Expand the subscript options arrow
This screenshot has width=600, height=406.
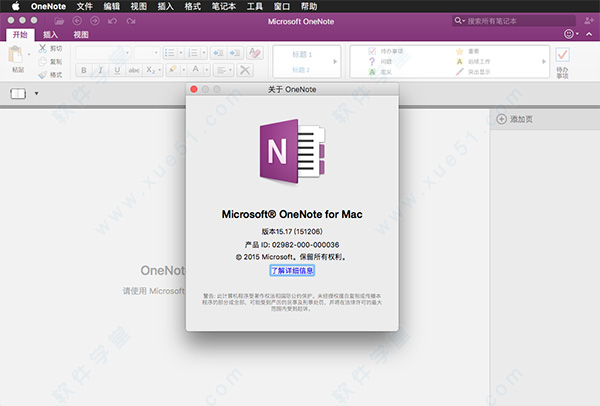tap(160, 70)
